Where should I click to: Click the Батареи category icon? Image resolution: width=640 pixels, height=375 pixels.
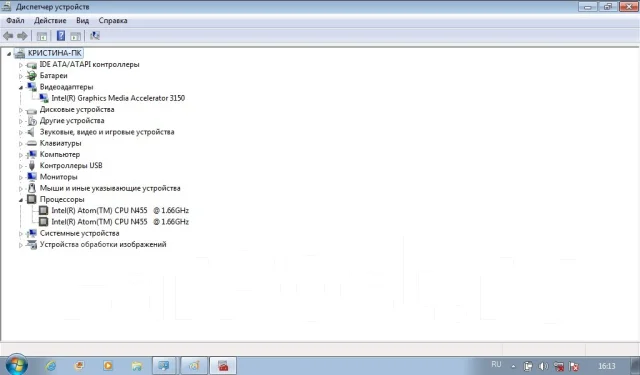tap(31, 75)
